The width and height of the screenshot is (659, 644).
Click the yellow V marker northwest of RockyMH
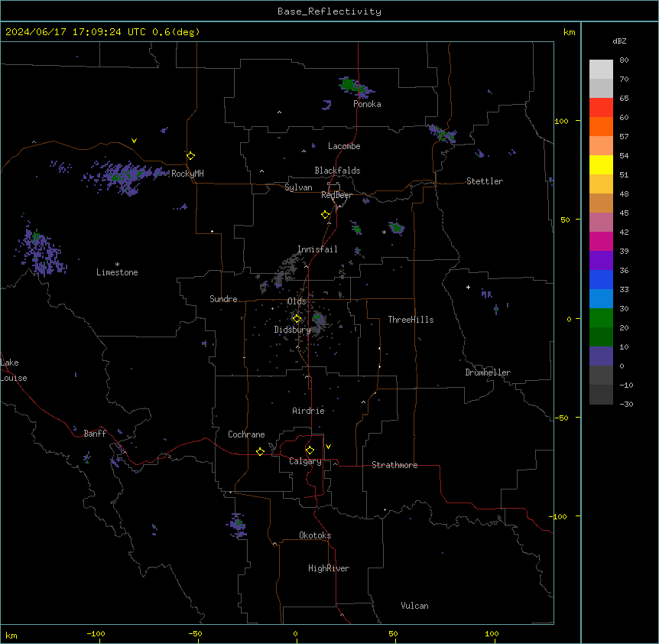[x=134, y=141]
